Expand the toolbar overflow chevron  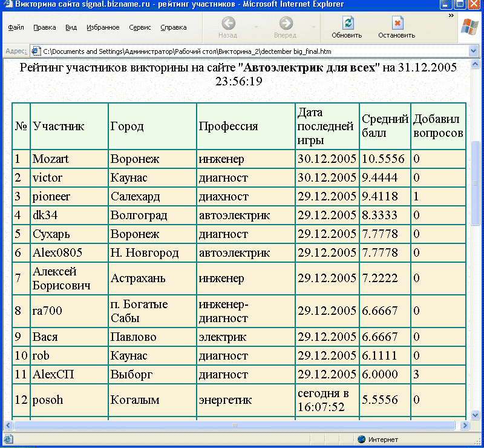451,16
